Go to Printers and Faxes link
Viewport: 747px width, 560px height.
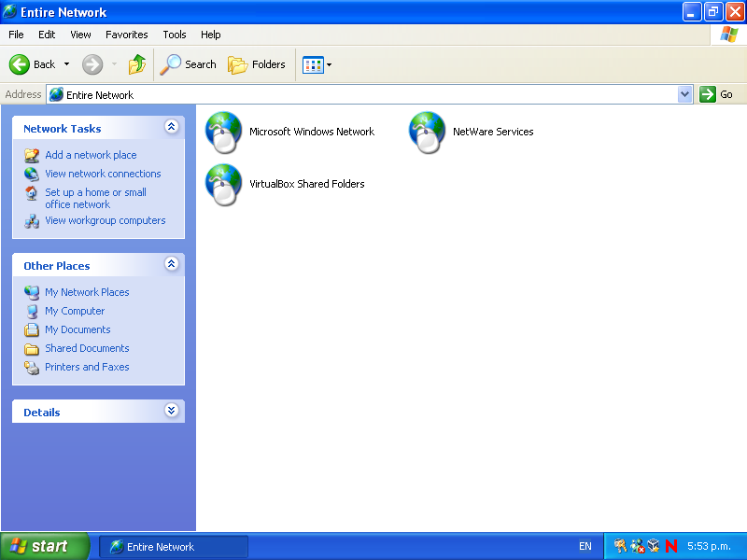[x=87, y=367]
